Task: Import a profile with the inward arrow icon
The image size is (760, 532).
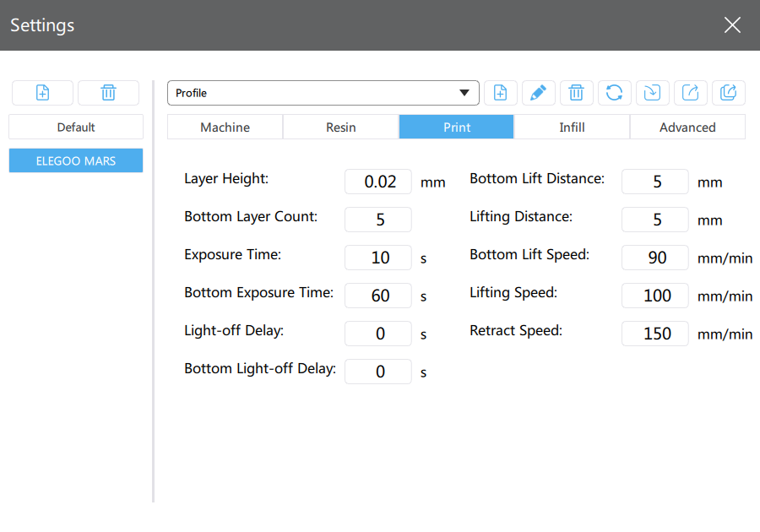Action: coord(652,93)
